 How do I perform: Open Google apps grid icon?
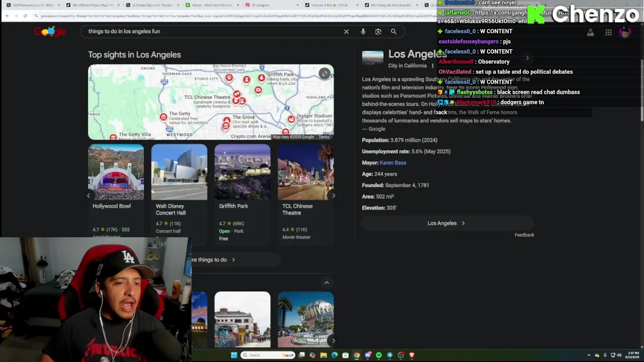608,33
